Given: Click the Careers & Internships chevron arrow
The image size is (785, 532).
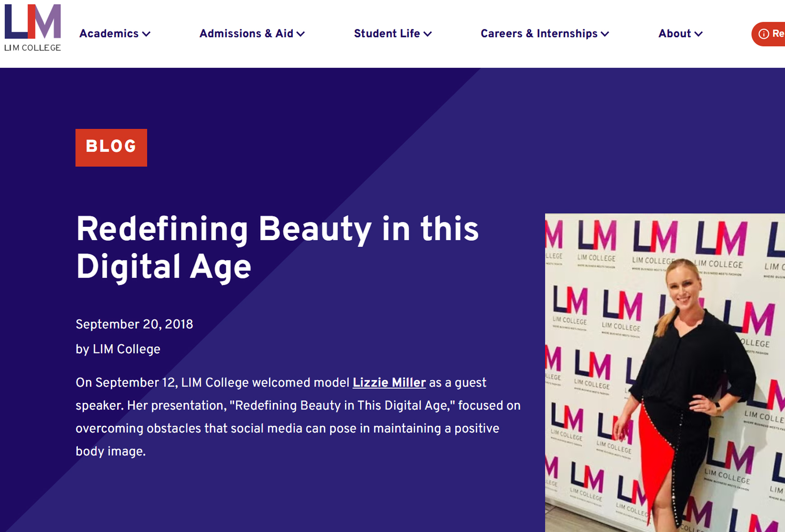Looking at the screenshot, I should coord(605,34).
